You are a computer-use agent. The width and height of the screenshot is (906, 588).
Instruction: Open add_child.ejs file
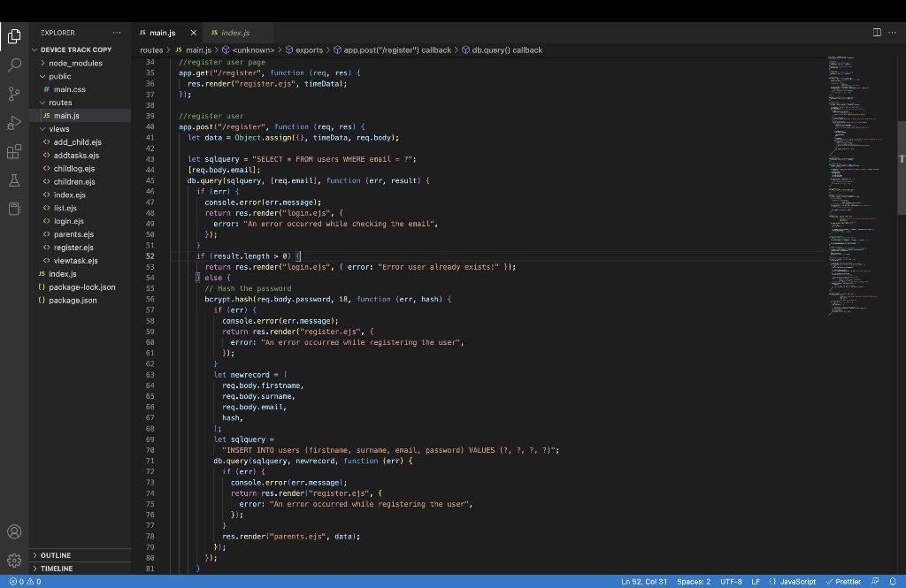pyautogui.click(x=81, y=142)
